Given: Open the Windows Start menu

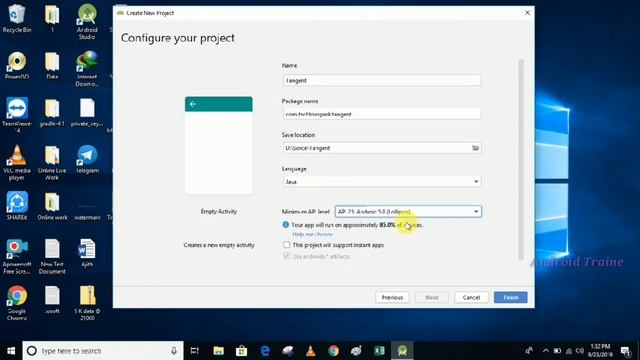Looking at the screenshot, I should click(x=11, y=351).
